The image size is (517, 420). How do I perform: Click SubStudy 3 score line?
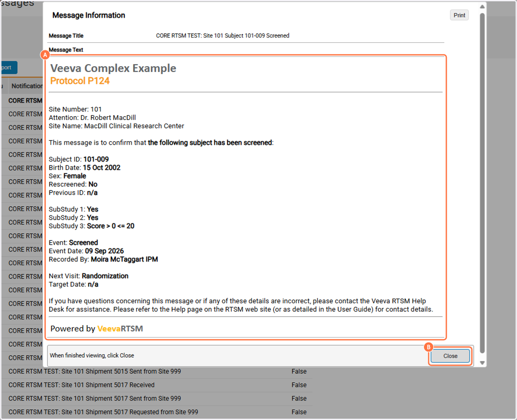tap(91, 226)
